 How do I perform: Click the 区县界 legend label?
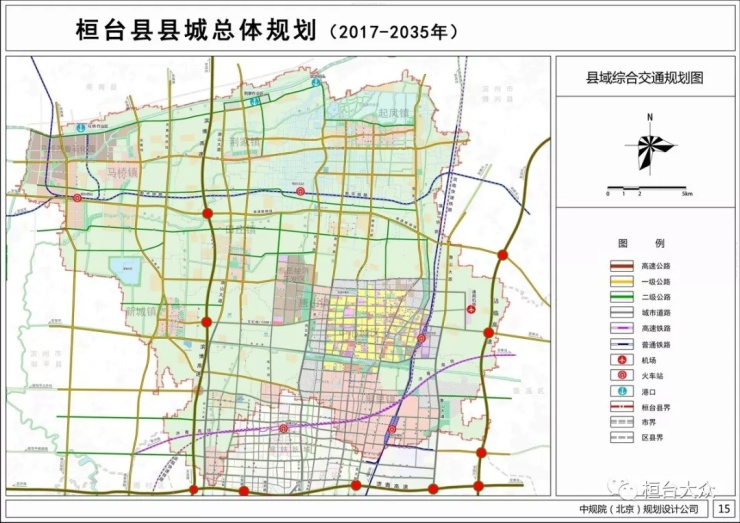tap(652, 438)
